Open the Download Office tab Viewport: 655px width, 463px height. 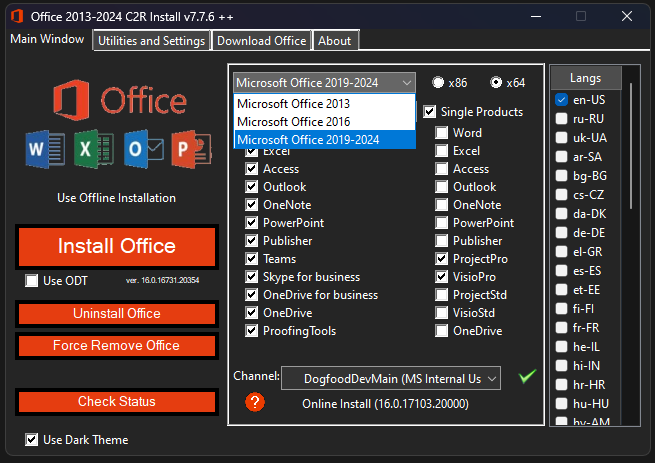click(x=261, y=41)
